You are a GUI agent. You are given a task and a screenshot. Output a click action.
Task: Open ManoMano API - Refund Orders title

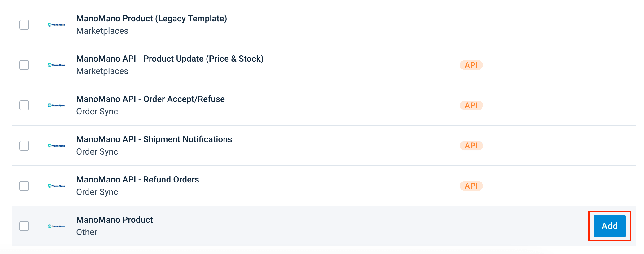(x=137, y=180)
